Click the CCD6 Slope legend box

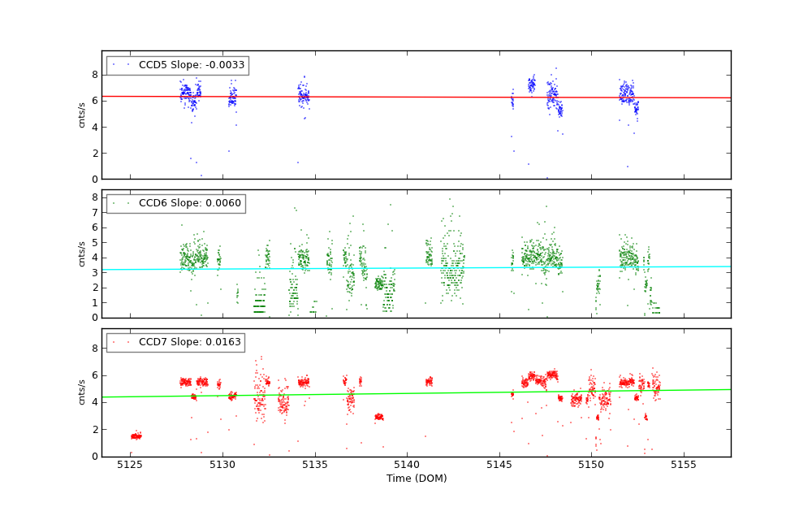pyautogui.click(x=175, y=203)
